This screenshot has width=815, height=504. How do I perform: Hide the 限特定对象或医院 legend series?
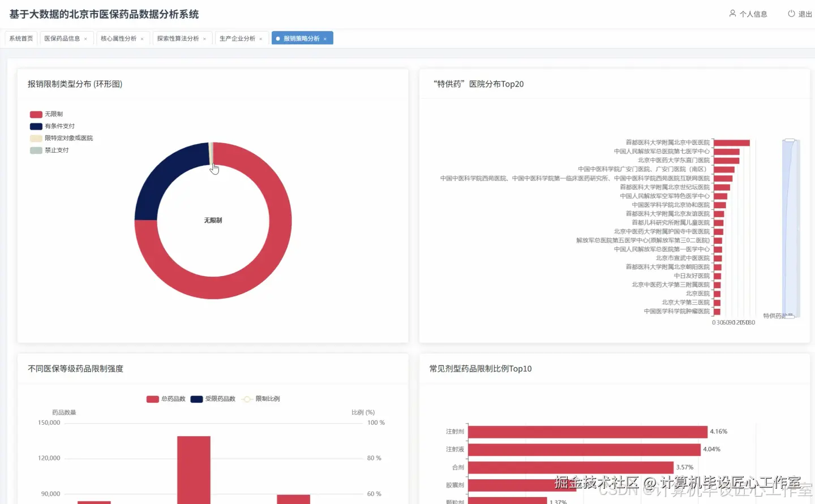(x=61, y=138)
